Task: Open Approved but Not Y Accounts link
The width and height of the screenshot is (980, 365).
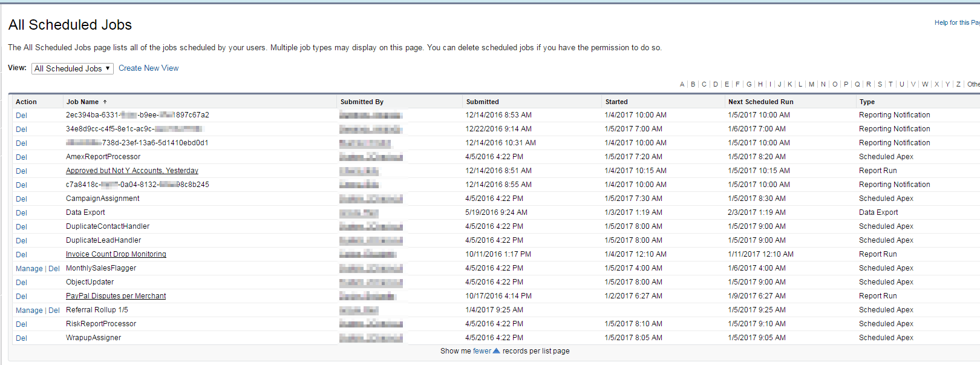Action: tap(132, 171)
